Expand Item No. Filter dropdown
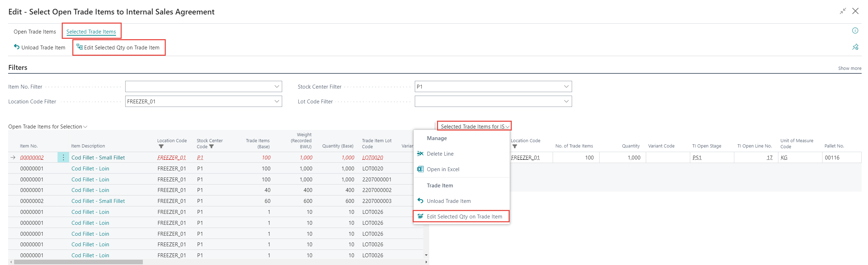Screen dimensions: 868x265 [277, 86]
